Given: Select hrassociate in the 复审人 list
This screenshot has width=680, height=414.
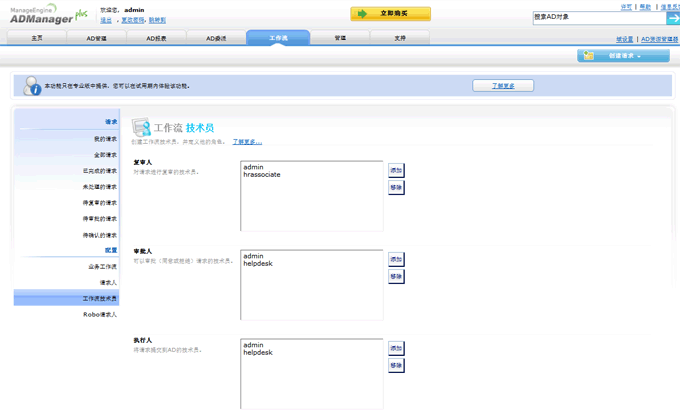Looking at the screenshot, I should (262, 174).
